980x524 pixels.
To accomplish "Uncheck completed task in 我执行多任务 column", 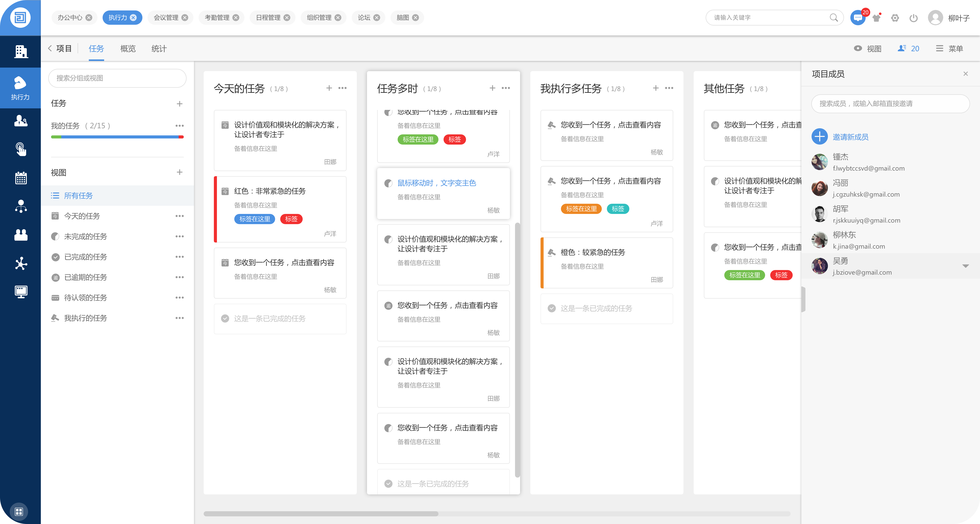I will point(552,308).
